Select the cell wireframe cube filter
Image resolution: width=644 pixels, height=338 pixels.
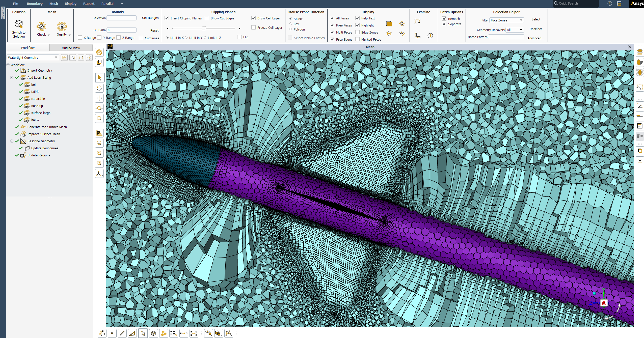click(153, 333)
